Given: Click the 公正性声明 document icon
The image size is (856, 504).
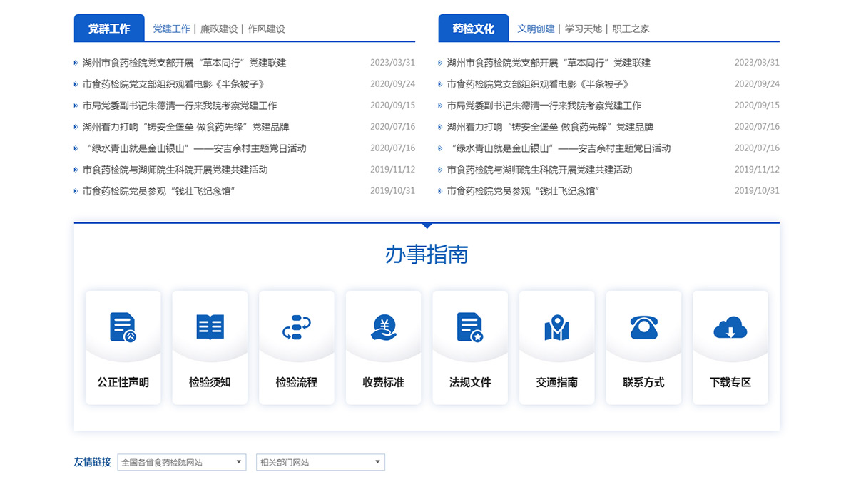Looking at the screenshot, I should coord(123,327).
